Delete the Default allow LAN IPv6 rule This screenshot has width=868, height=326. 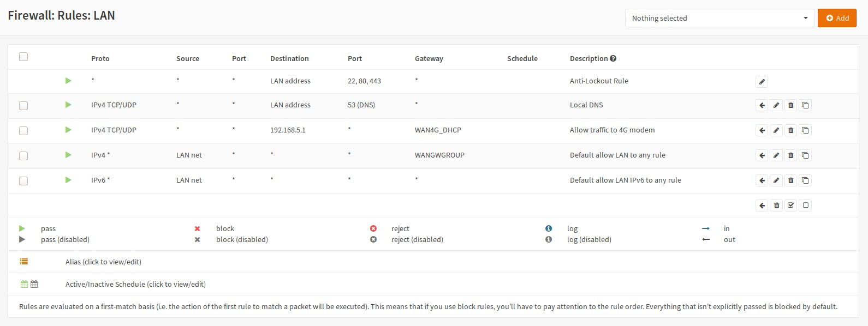(x=790, y=180)
